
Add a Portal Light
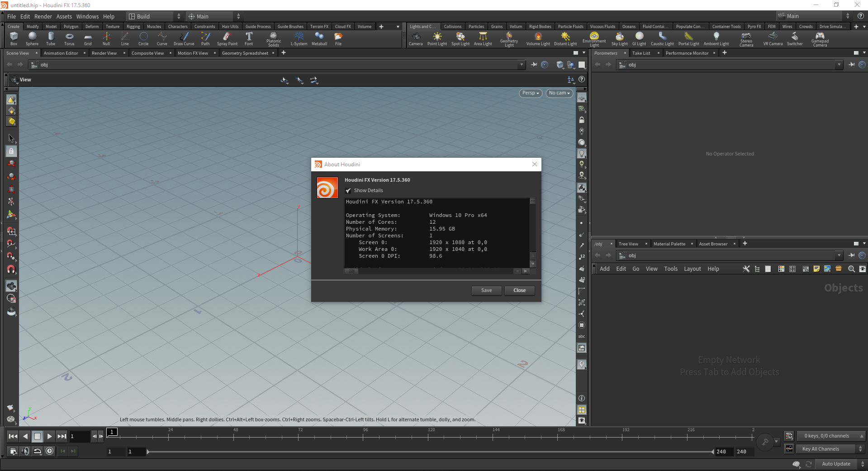coord(689,39)
